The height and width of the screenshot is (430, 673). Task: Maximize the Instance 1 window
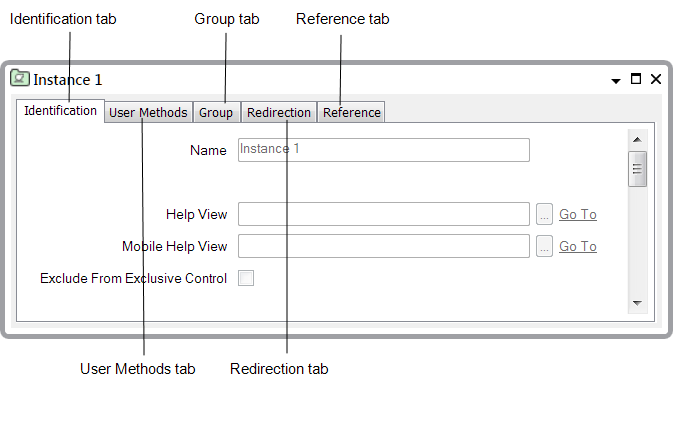[x=636, y=79]
